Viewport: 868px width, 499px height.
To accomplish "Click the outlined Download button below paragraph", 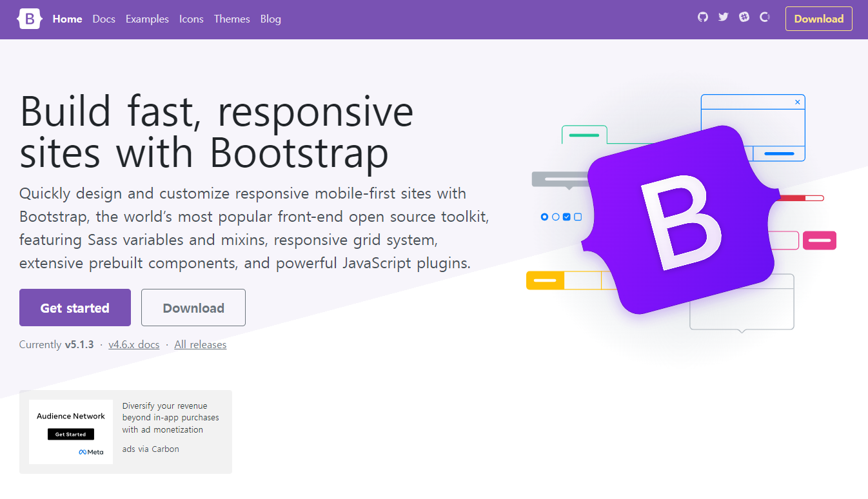I will pyautogui.click(x=193, y=308).
